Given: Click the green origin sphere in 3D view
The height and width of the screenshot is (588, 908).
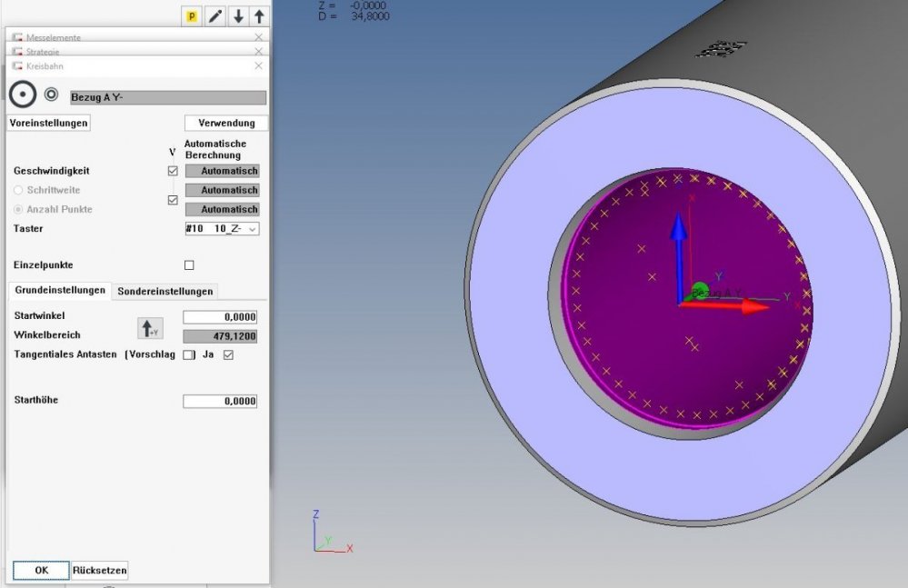Looking at the screenshot, I should pyautogui.click(x=699, y=291).
